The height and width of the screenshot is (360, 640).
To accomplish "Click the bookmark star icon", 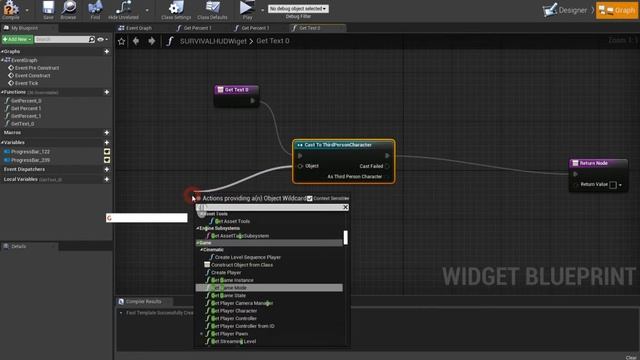I will click(121, 41).
